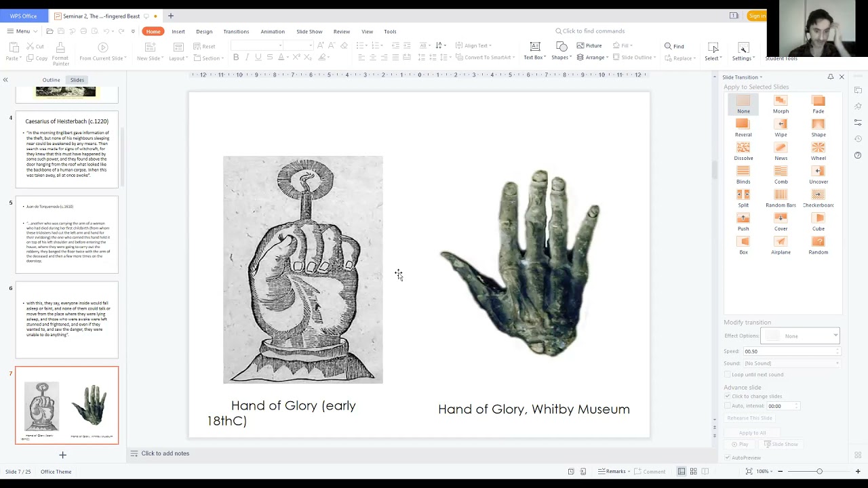Click to add notes area
The image size is (868, 488).
point(165,453)
